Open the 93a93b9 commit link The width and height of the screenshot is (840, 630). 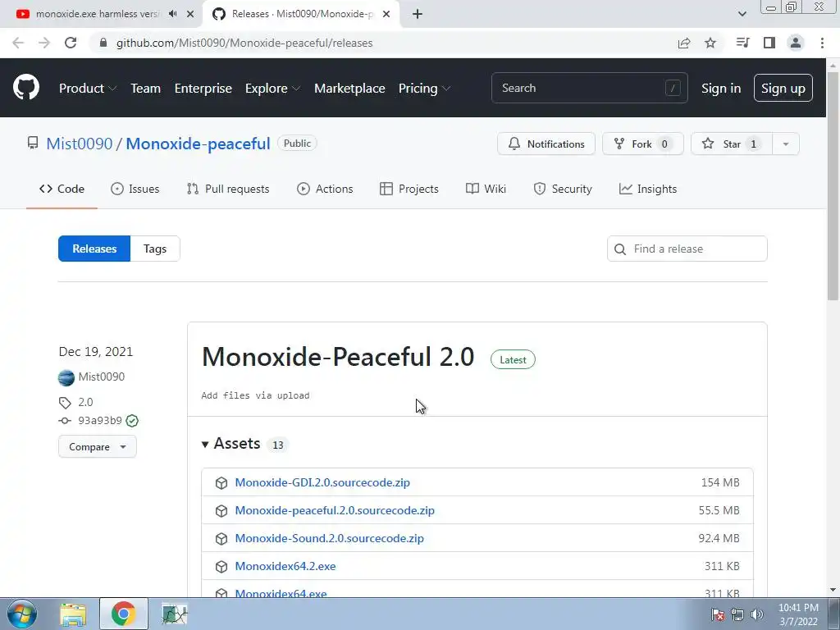tap(99, 421)
